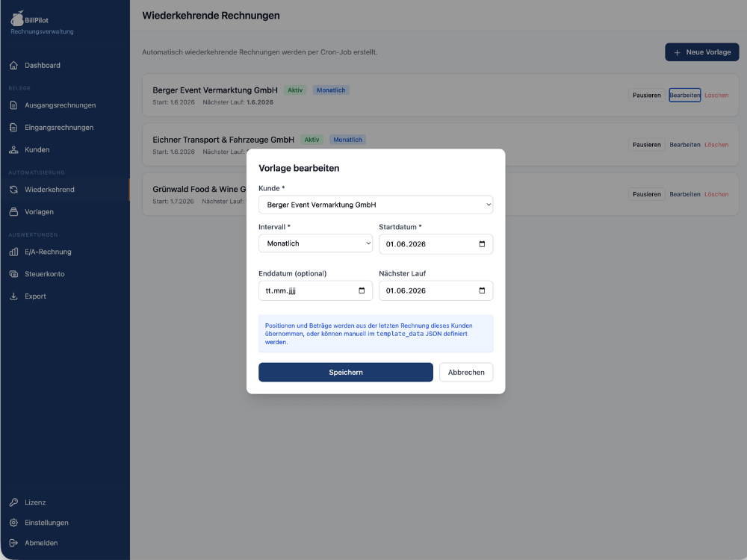Click the Aktiv badge on Berger Event
The width and height of the screenshot is (747, 560).
click(295, 90)
